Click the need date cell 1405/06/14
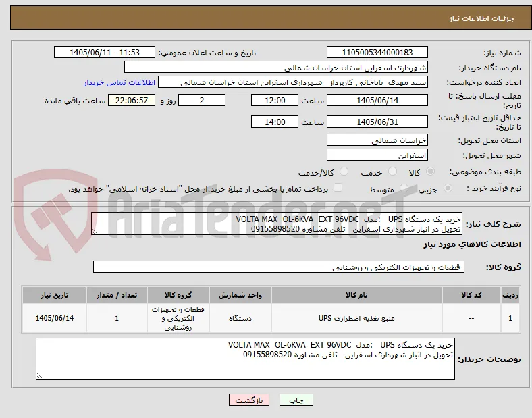 pos(54,318)
